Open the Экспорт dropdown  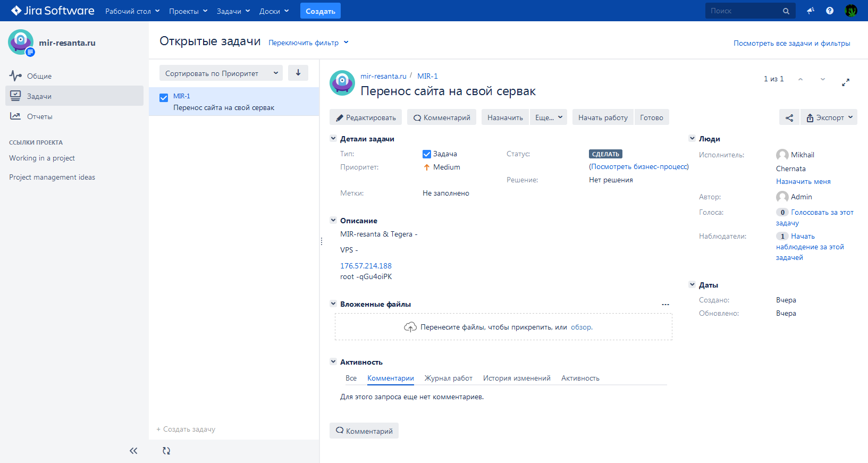pyautogui.click(x=829, y=117)
